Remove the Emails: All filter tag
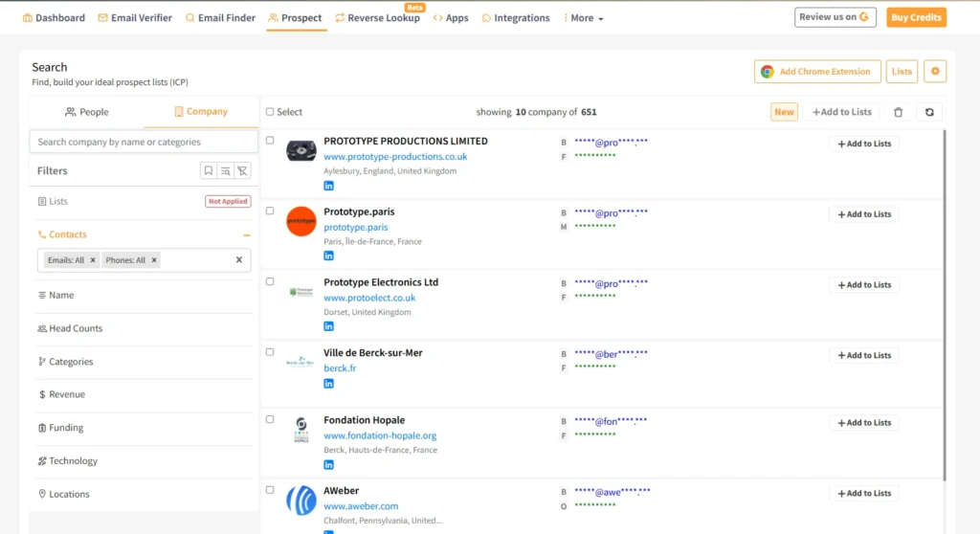Viewport: 980px width, 534px height. tap(93, 260)
